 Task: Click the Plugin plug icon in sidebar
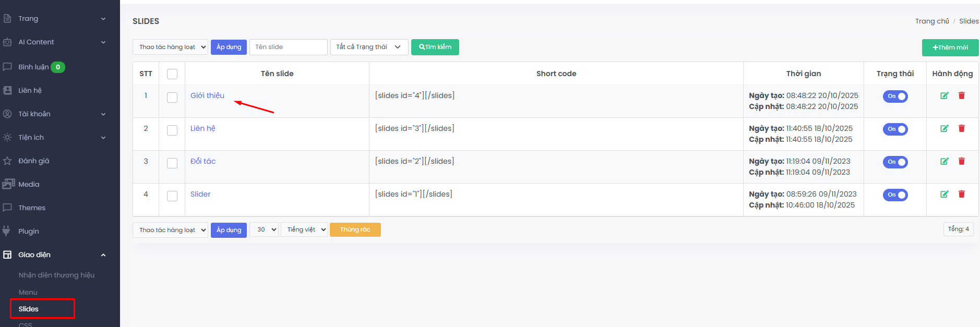click(7, 231)
